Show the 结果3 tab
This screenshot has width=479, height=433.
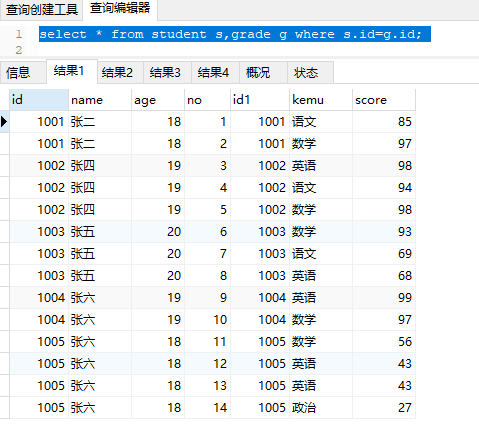[x=167, y=72]
